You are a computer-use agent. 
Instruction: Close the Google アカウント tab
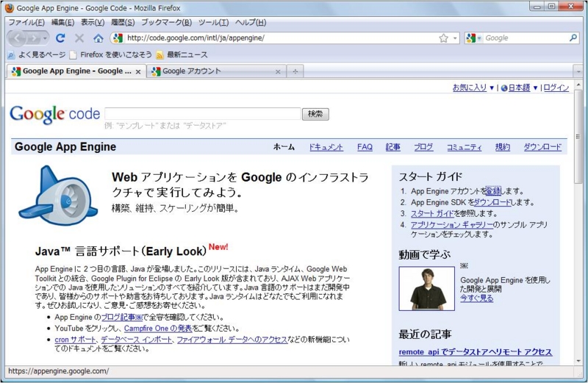pos(278,71)
